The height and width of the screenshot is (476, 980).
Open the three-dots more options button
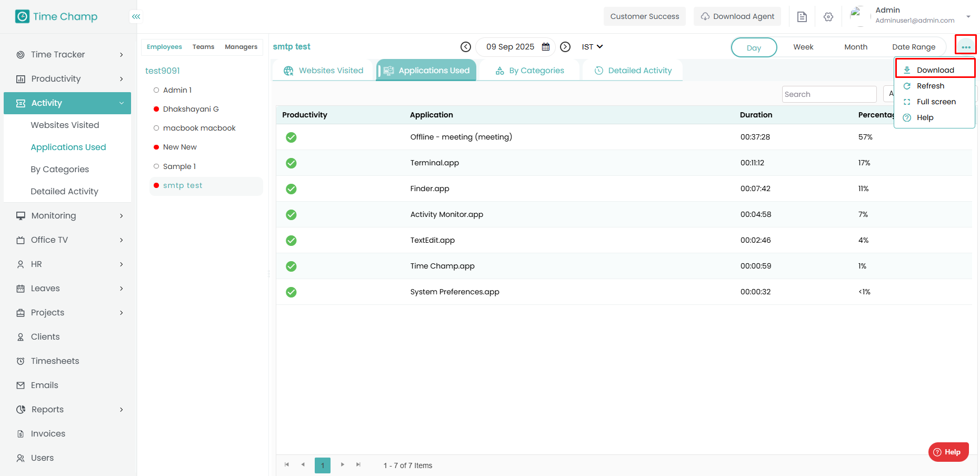pos(965,47)
